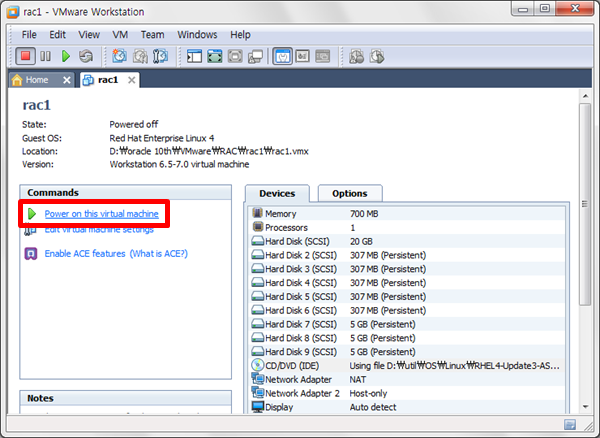Toggle the sidebar with the toolbar icon
The image size is (600, 438).
[194, 56]
